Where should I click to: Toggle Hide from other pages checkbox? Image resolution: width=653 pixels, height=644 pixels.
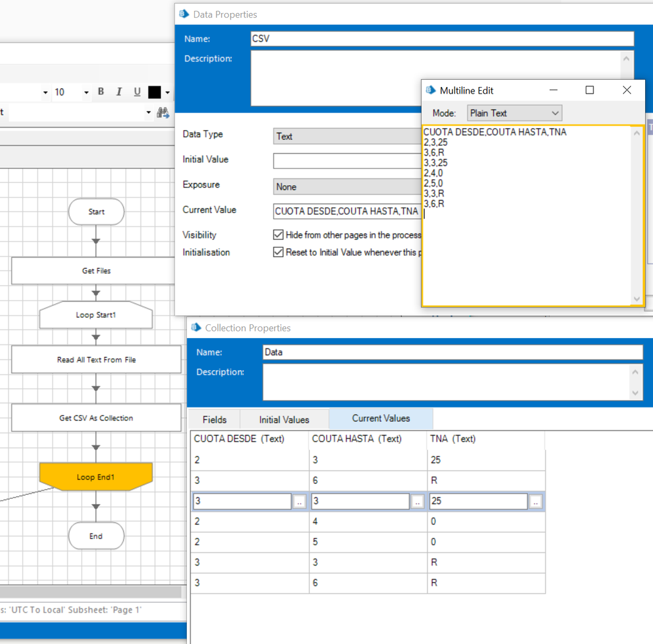(x=278, y=235)
